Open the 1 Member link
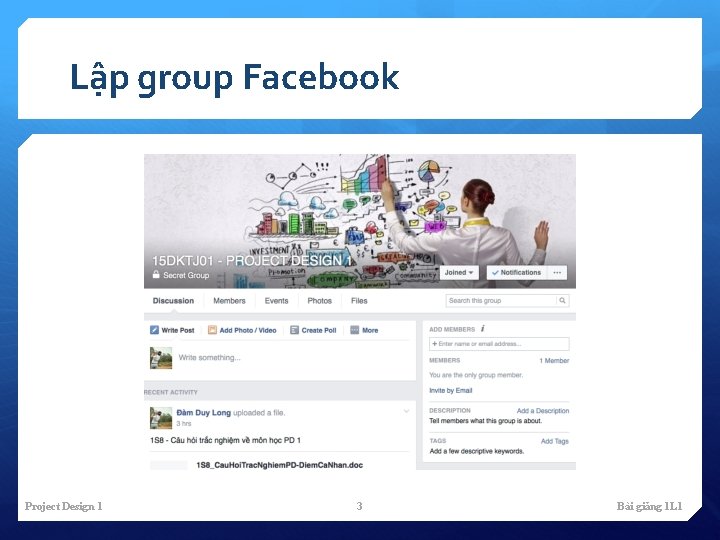720x540 pixels. click(x=554, y=360)
